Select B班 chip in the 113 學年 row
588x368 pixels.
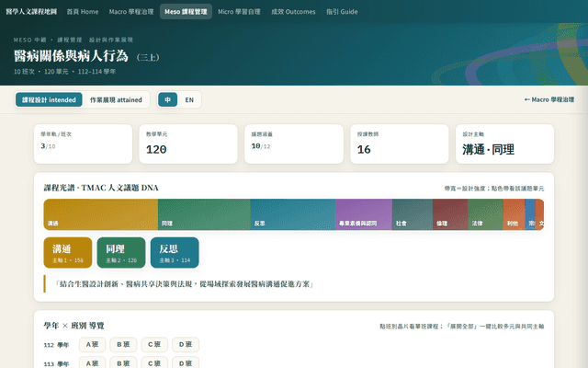tap(123, 363)
